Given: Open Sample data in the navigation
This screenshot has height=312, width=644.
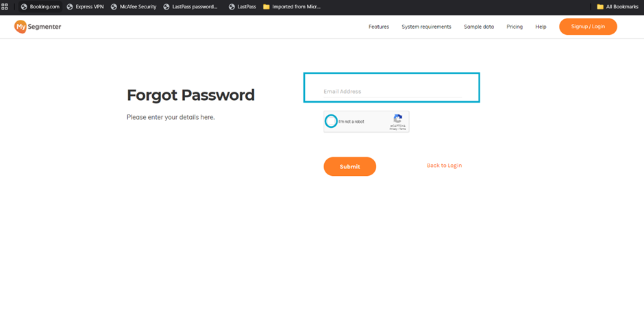Looking at the screenshot, I should coord(479,27).
